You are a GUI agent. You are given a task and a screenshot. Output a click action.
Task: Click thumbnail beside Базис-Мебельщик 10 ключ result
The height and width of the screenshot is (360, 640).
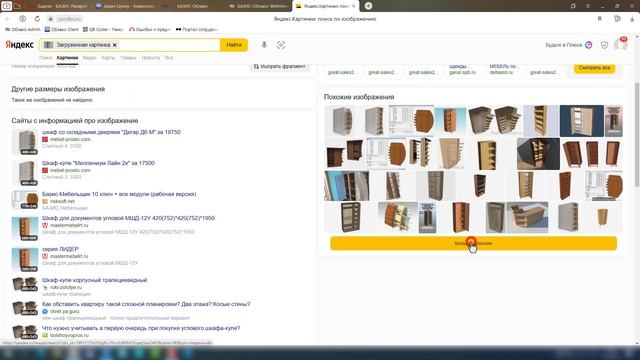[x=24, y=200]
